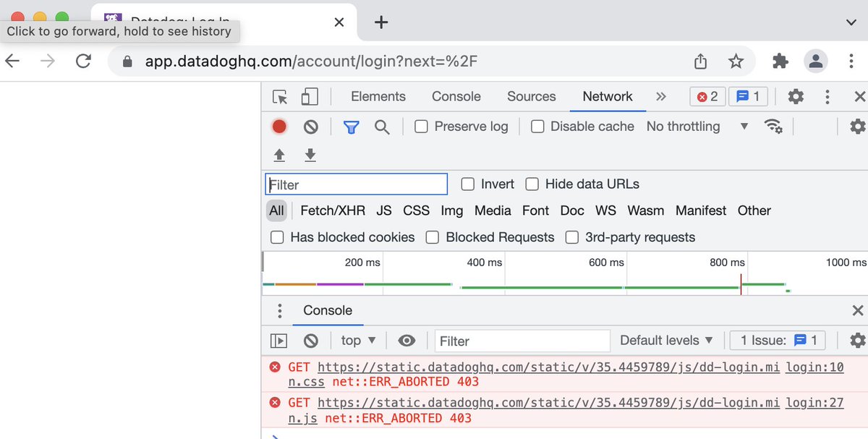Filter requests by Fetch/XHR
This screenshot has height=439, width=868.
pos(333,211)
